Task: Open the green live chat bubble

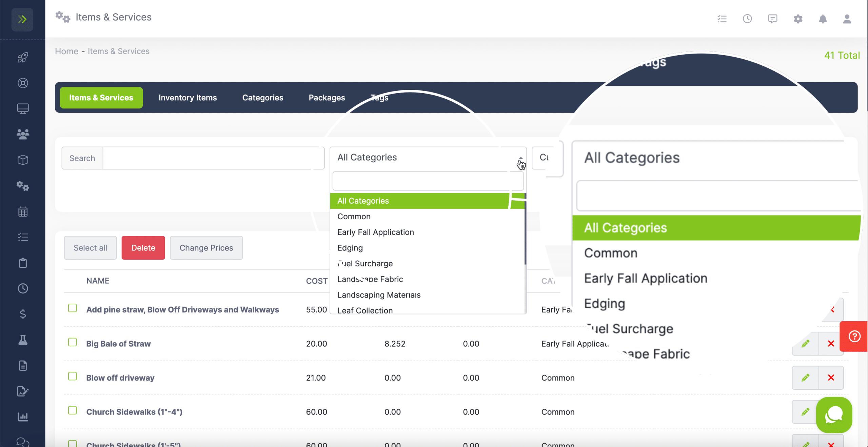Action: tap(834, 415)
